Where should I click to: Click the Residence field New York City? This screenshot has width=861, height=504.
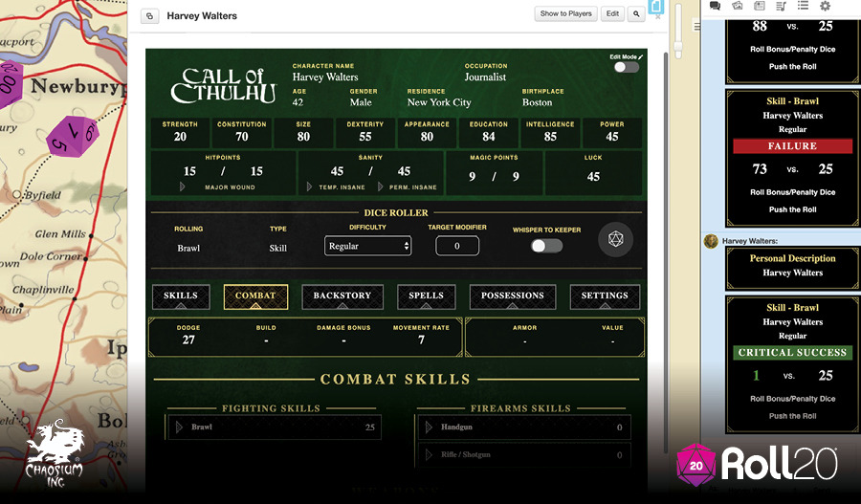tap(439, 102)
